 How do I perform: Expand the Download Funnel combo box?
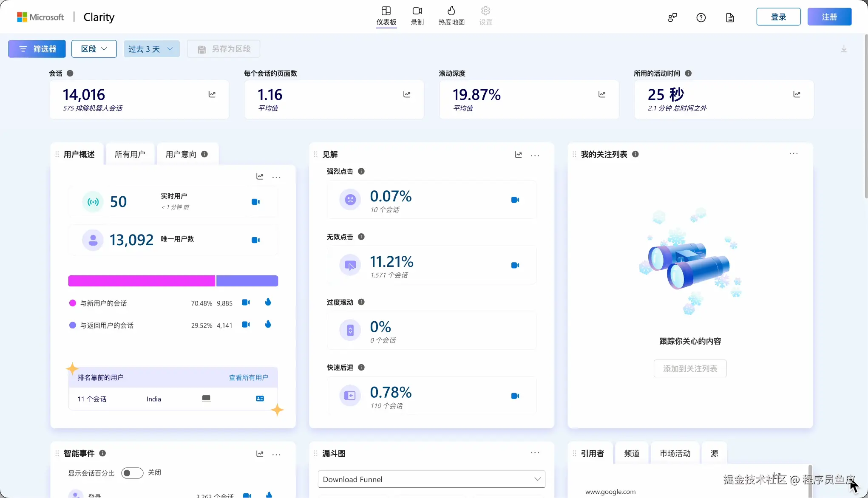coord(431,479)
